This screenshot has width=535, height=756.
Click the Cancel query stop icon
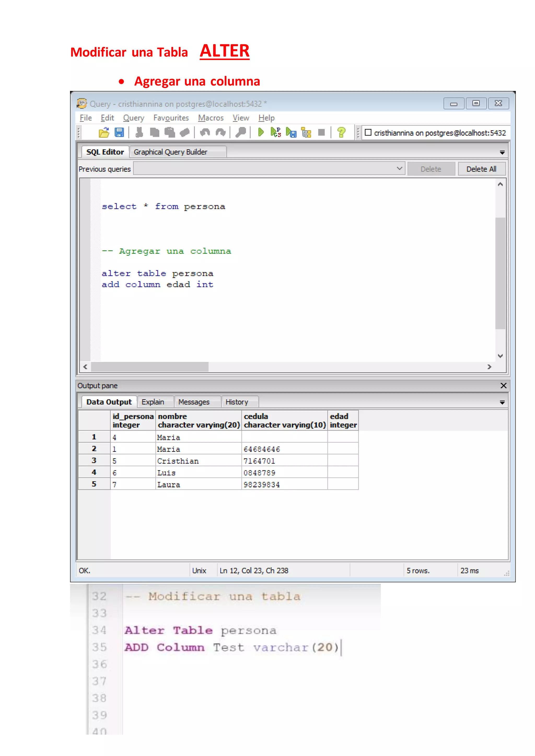click(322, 132)
